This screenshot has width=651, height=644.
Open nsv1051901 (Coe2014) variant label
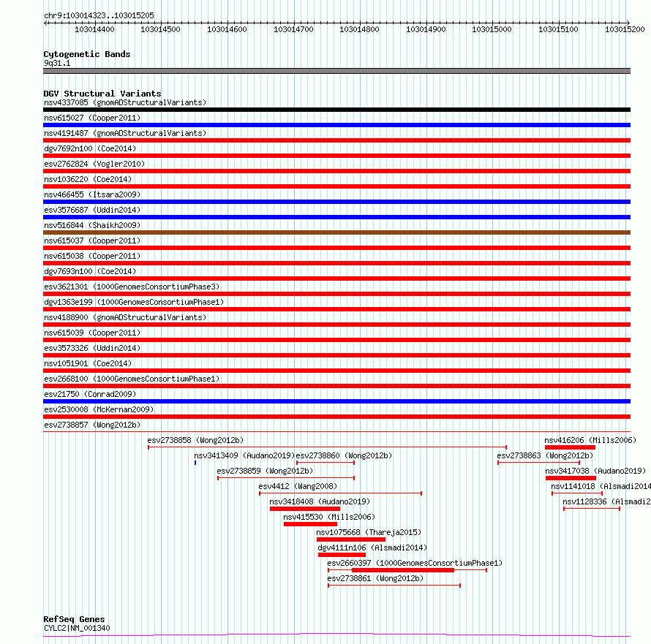(x=88, y=363)
